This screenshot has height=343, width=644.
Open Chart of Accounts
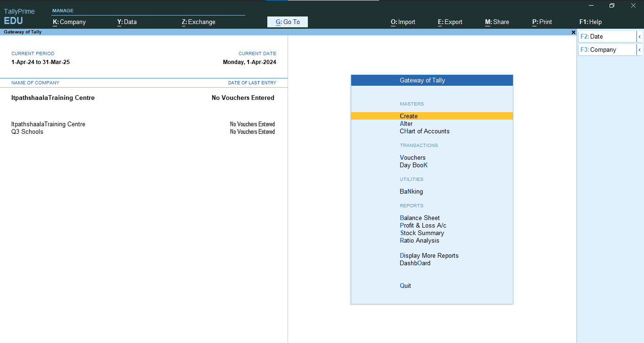tap(425, 131)
